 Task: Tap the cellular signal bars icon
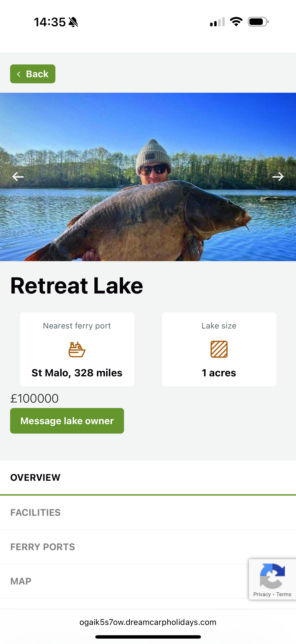coord(217,22)
